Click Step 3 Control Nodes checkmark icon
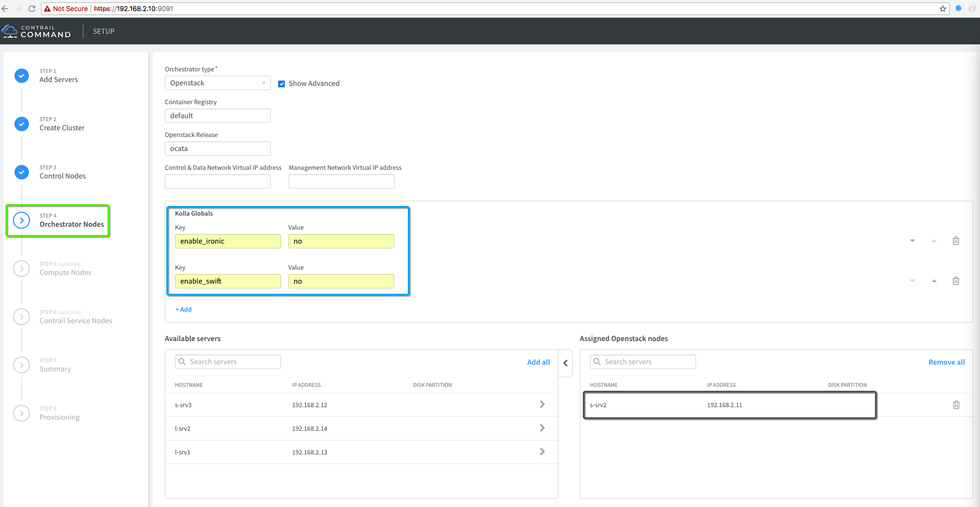This screenshot has height=507, width=980. [x=22, y=172]
